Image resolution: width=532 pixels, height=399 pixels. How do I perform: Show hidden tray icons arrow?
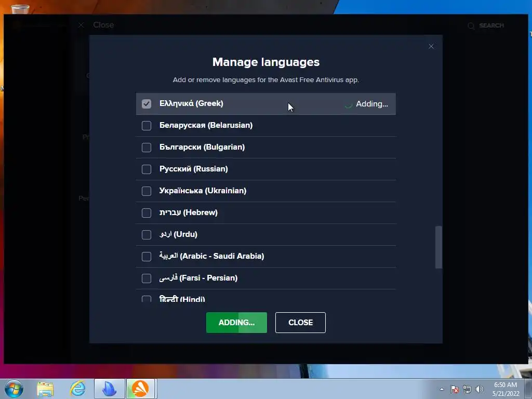tap(442, 389)
